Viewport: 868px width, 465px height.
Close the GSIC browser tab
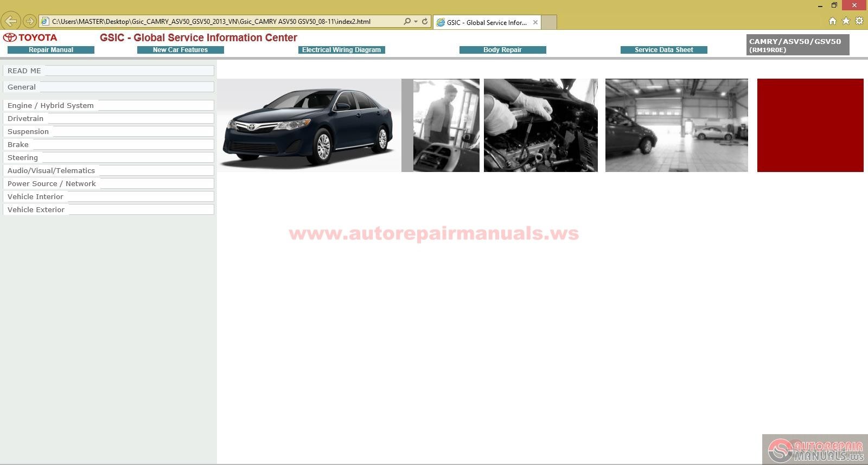(x=535, y=22)
